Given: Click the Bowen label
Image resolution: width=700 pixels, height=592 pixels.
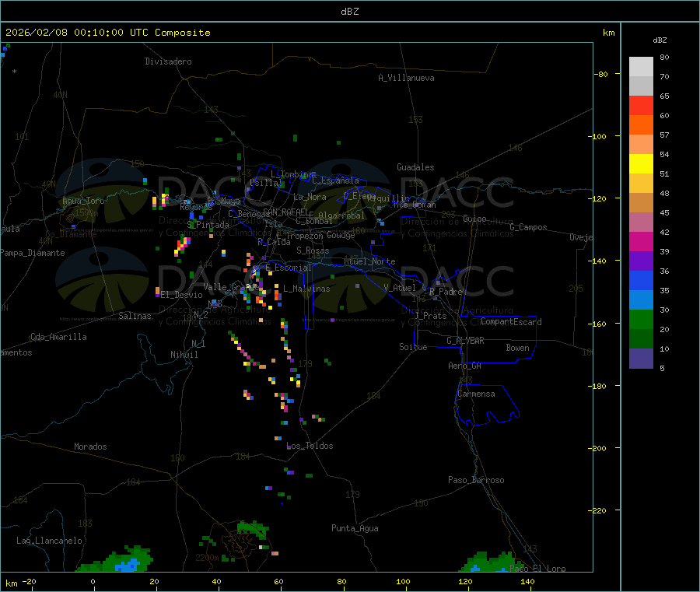Looking at the screenshot, I should 518,349.
